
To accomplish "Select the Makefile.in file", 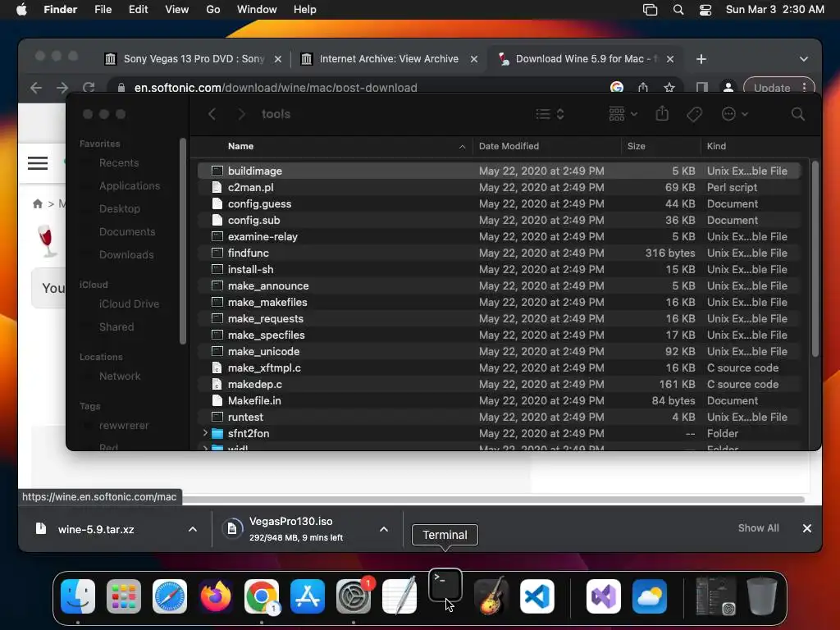I will click(x=499, y=400).
